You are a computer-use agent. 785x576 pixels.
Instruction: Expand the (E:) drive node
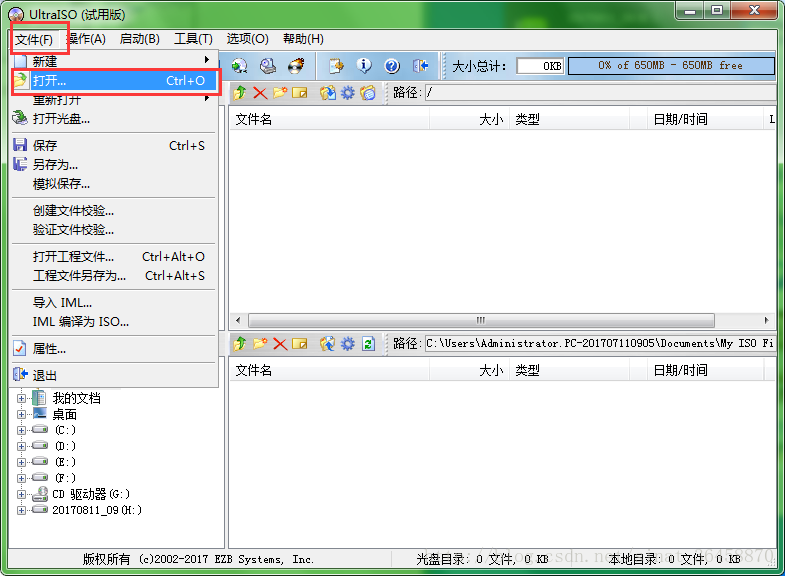[x=22, y=462]
